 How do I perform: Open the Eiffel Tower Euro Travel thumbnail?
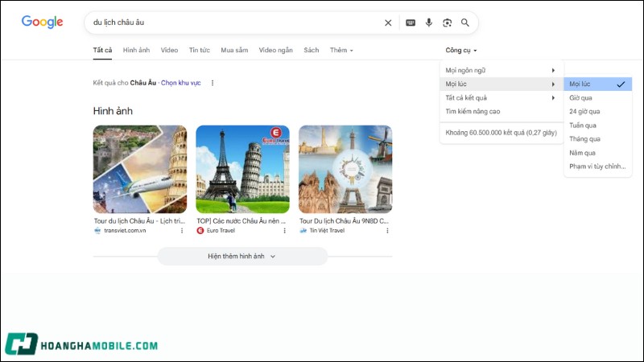[242, 169]
